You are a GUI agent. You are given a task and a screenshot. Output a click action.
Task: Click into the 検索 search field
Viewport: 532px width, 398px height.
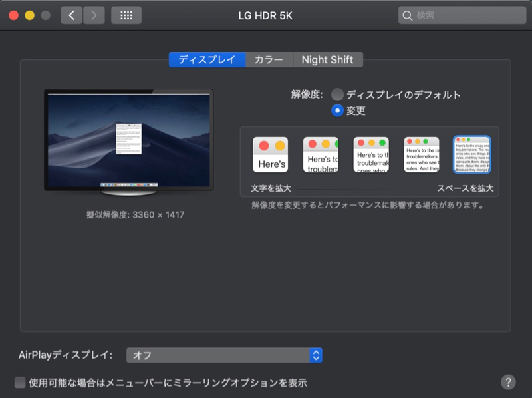462,15
